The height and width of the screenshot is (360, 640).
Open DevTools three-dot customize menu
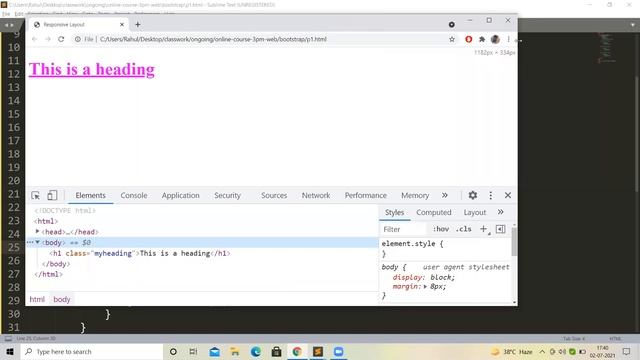[x=491, y=196]
